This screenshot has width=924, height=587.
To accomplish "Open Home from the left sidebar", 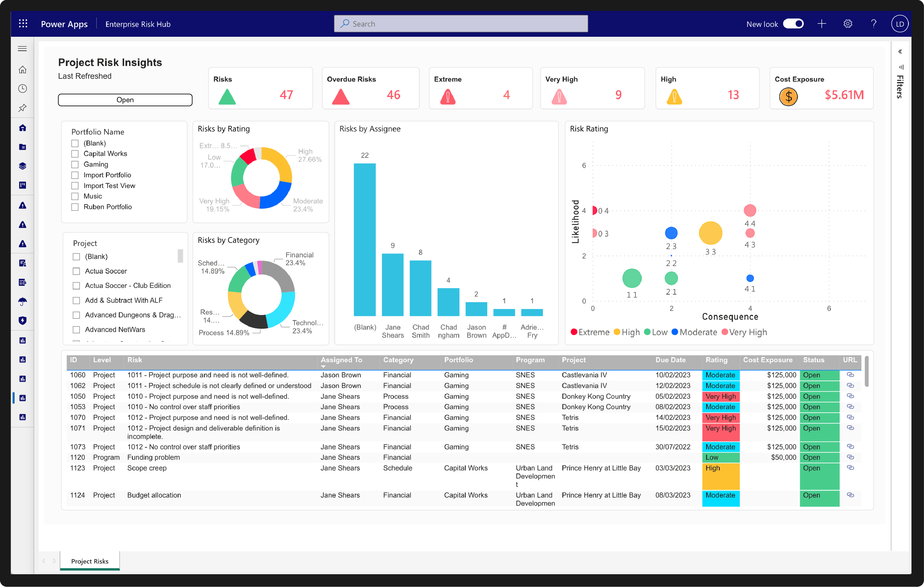I will point(23,70).
